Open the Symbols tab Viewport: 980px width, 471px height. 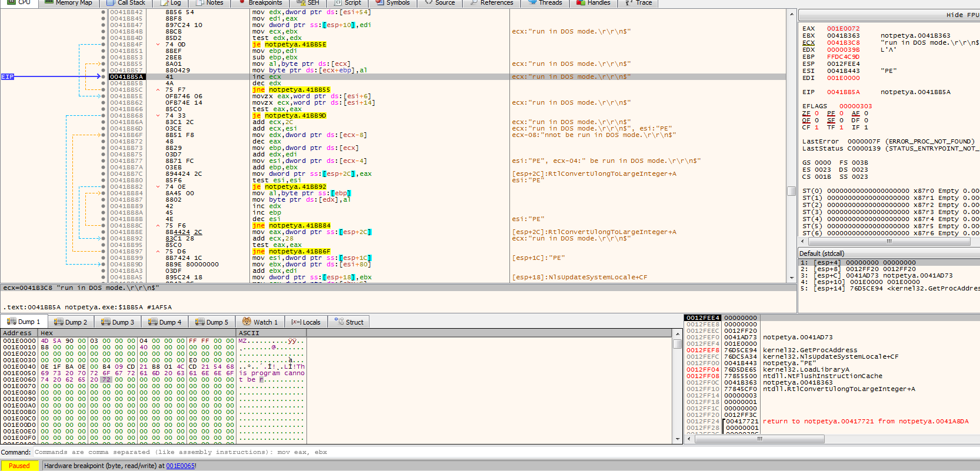tap(392, 3)
